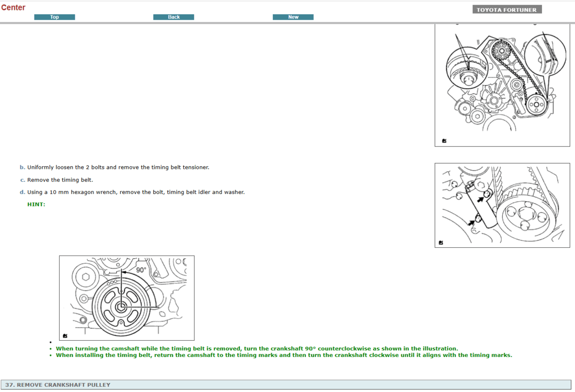Click the small icon in tensioner bolts illustration
575x392 pixels.
coord(441,243)
